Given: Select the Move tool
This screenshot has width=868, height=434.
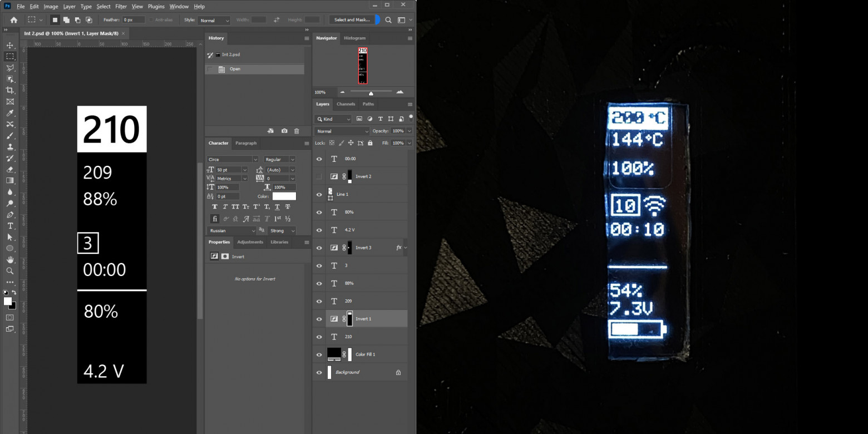Looking at the screenshot, I should (x=10, y=45).
